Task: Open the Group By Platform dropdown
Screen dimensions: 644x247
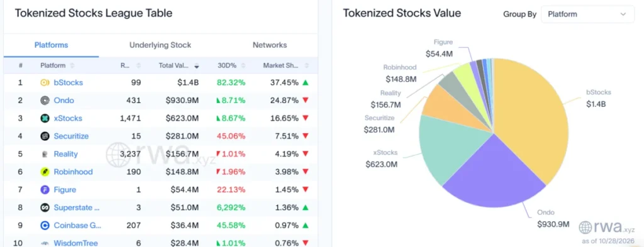Action: [588, 14]
